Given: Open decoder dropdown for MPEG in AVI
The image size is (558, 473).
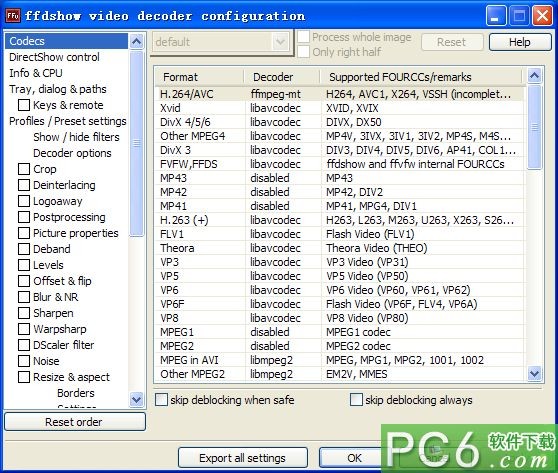Looking at the screenshot, I should pyautogui.click(x=283, y=360).
